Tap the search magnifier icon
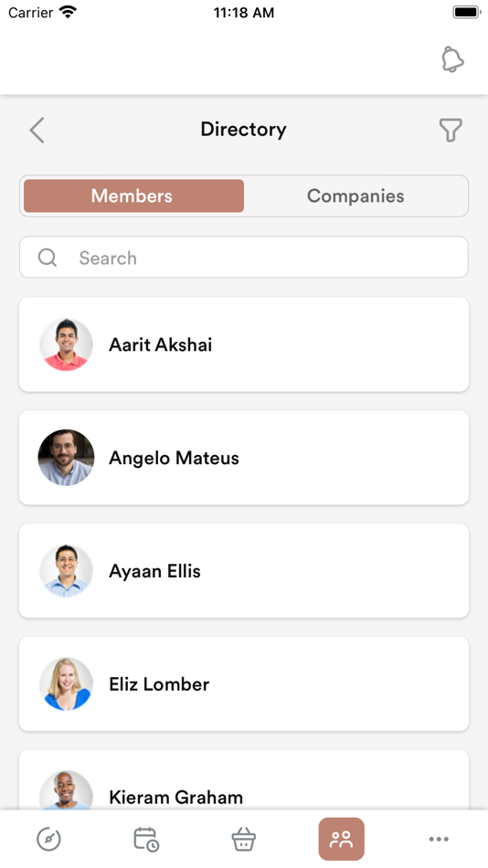Image resolution: width=488 pixels, height=868 pixels. (x=48, y=258)
